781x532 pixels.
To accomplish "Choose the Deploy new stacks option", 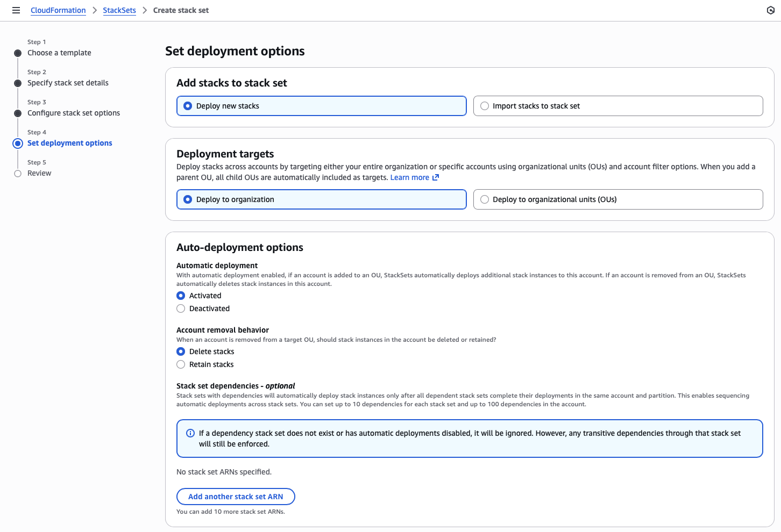I will (188, 106).
